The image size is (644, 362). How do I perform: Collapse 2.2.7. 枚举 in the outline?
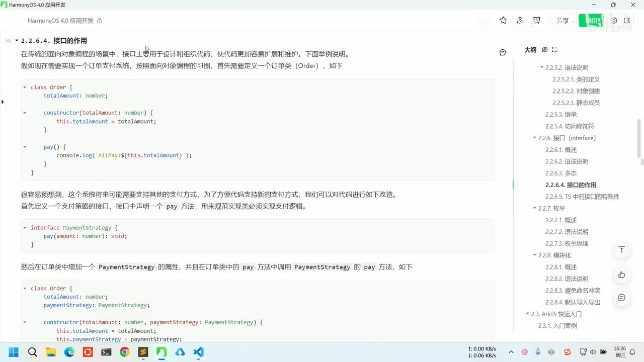coord(535,208)
